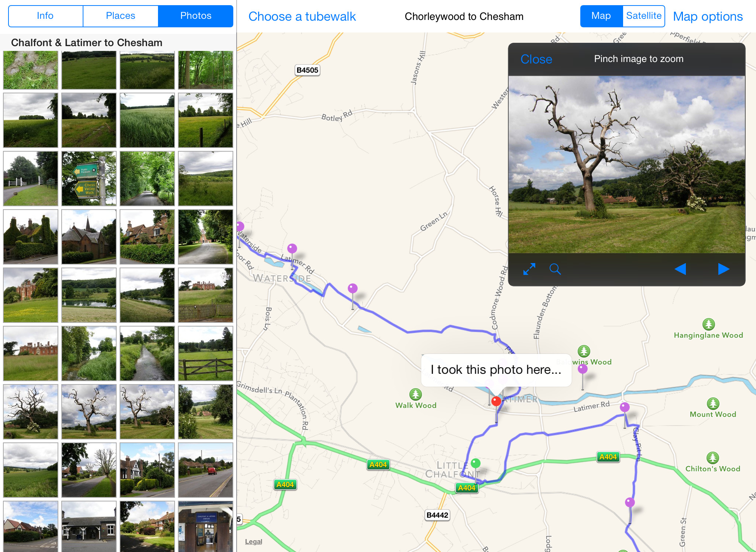Tap the magnifier icon under the photo
756x552 pixels.
555,269
